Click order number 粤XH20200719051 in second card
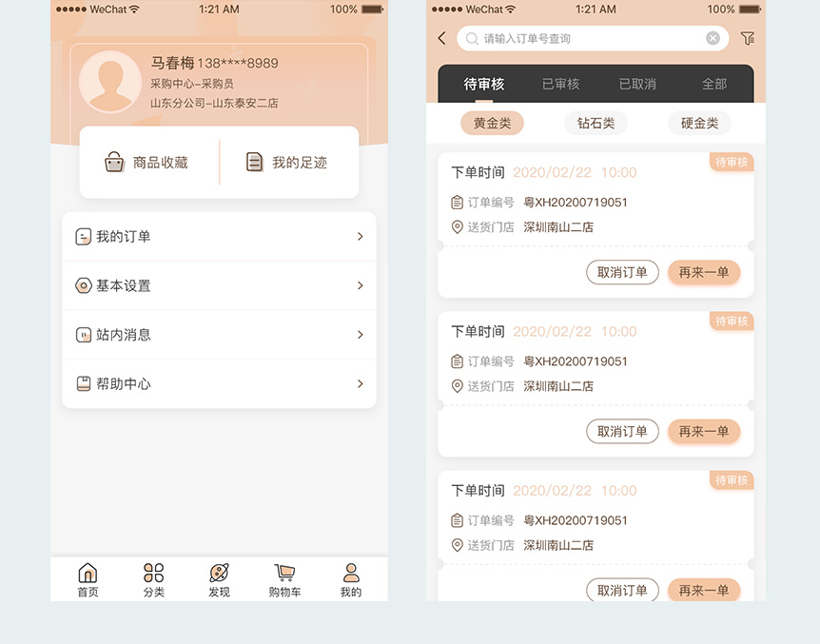Image resolution: width=820 pixels, height=644 pixels. pyautogui.click(x=576, y=361)
